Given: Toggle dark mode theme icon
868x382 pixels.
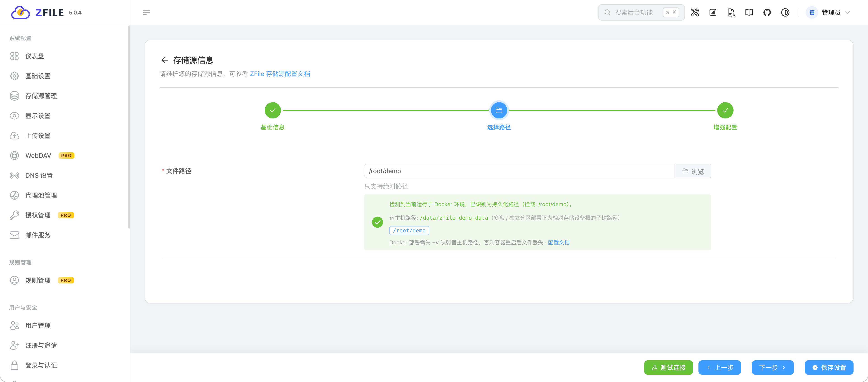Looking at the screenshot, I should tap(785, 12).
